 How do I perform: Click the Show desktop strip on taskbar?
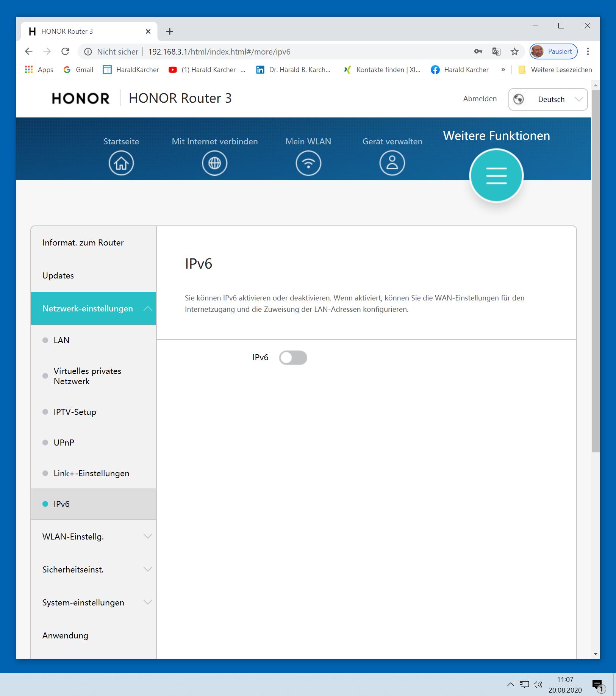(614, 685)
